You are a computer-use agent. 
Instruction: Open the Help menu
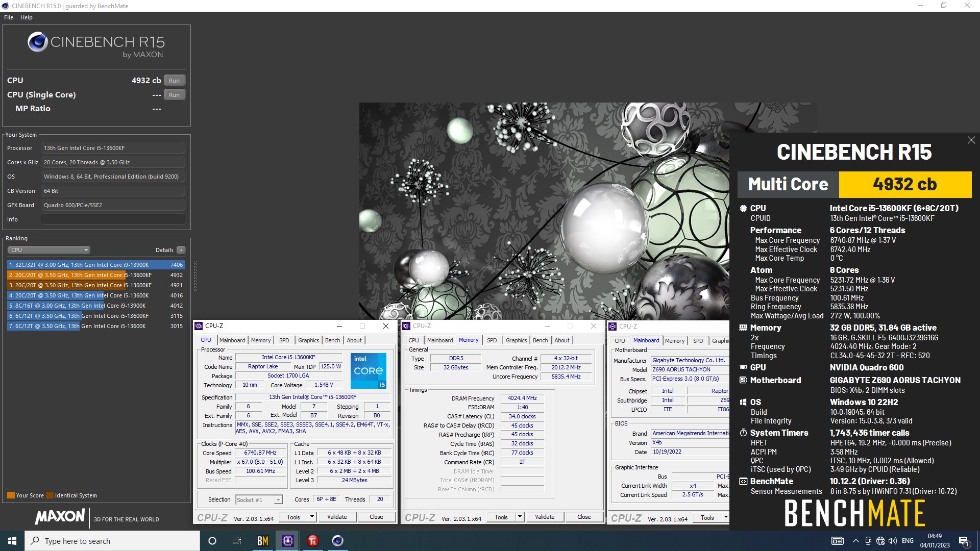pyautogui.click(x=27, y=17)
